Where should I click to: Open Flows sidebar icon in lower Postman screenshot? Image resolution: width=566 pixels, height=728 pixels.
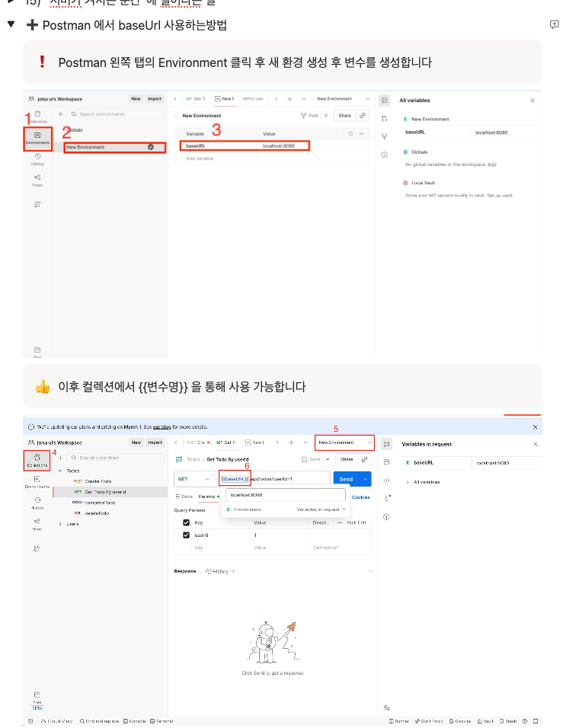tap(37, 524)
